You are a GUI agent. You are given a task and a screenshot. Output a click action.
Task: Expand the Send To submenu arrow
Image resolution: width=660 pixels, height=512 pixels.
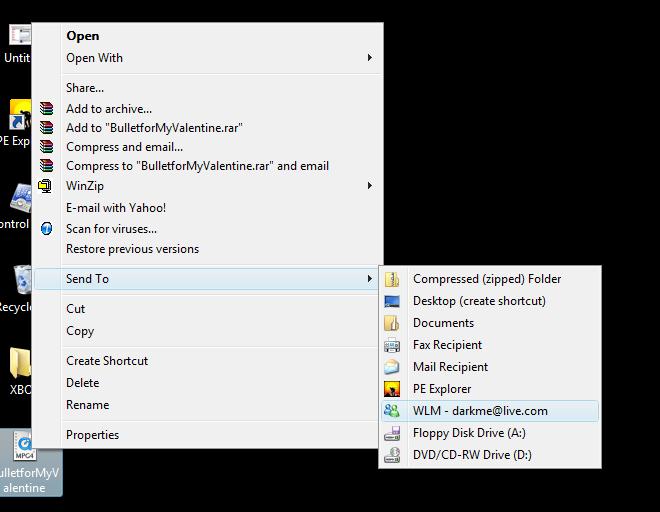click(x=370, y=279)
